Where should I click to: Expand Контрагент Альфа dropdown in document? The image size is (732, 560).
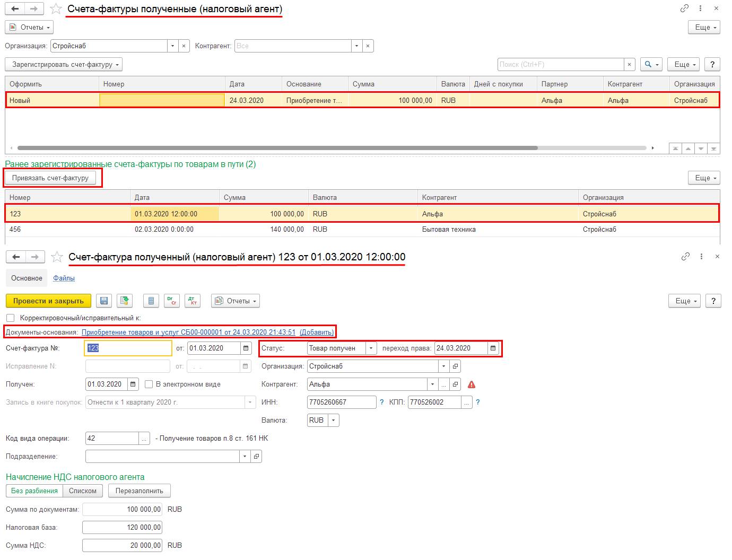pos(433,384)
